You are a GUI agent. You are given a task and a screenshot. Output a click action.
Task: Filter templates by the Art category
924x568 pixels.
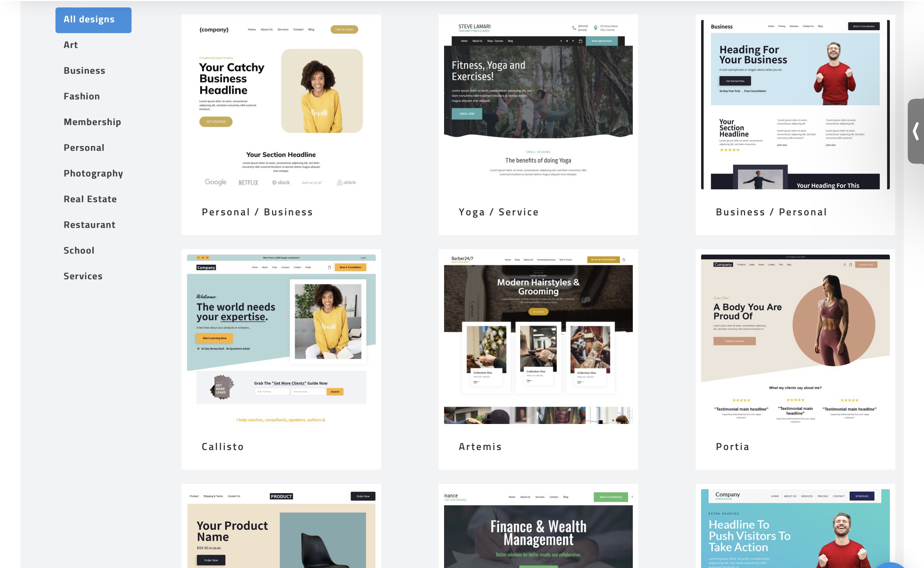pos(71,45)
